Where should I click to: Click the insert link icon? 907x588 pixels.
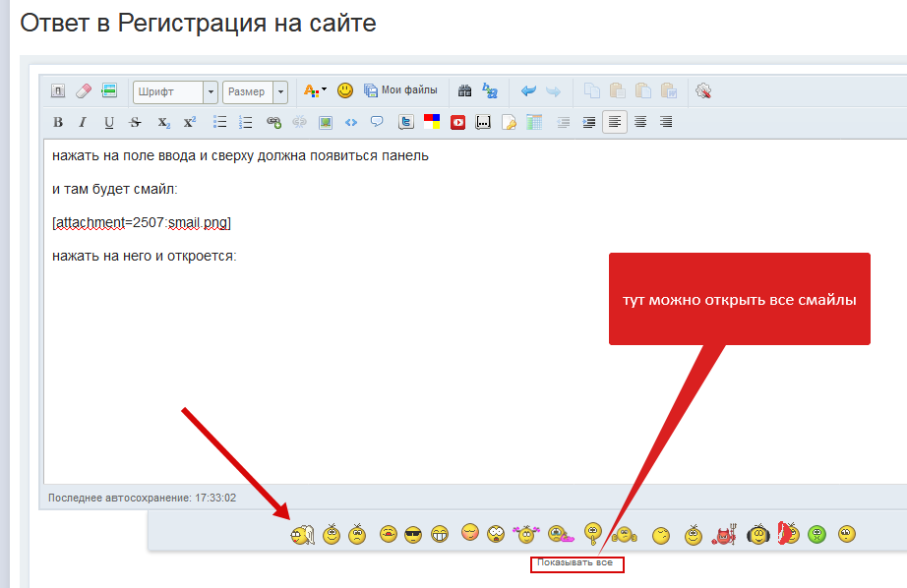pyautogui.click(x=274, y=123)
